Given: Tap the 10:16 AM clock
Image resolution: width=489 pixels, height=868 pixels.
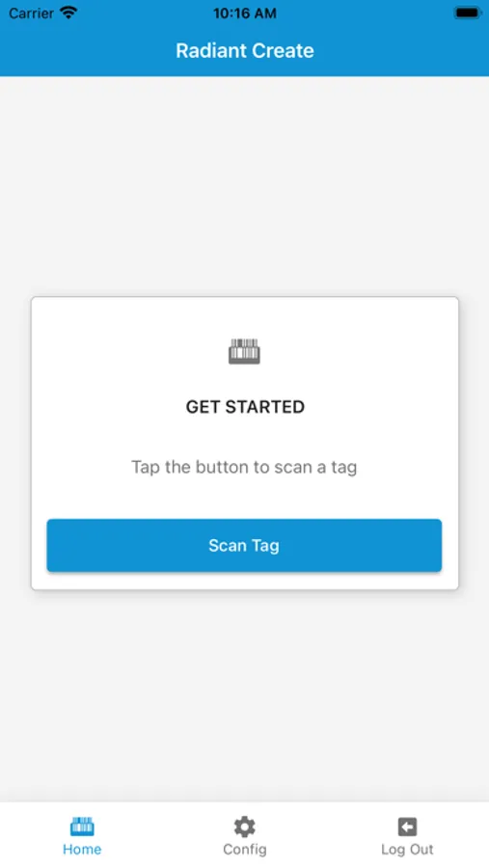Looking at the screenshot, I should click(x=245, y=14).
